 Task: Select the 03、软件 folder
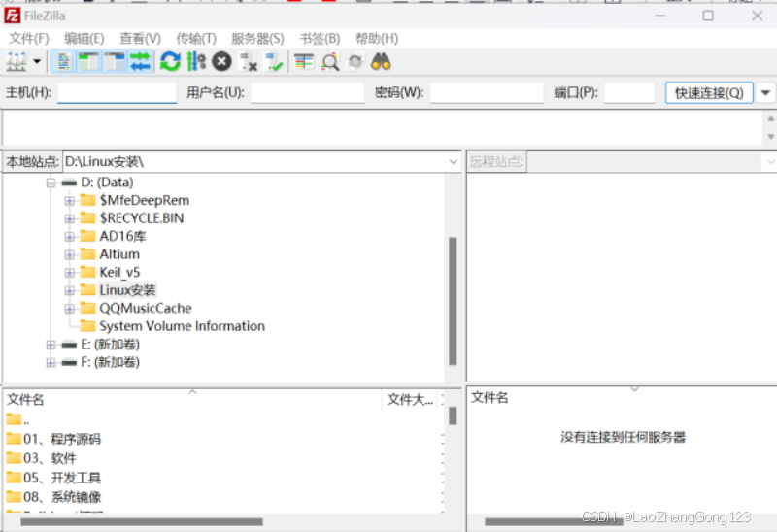click(42, 458)
